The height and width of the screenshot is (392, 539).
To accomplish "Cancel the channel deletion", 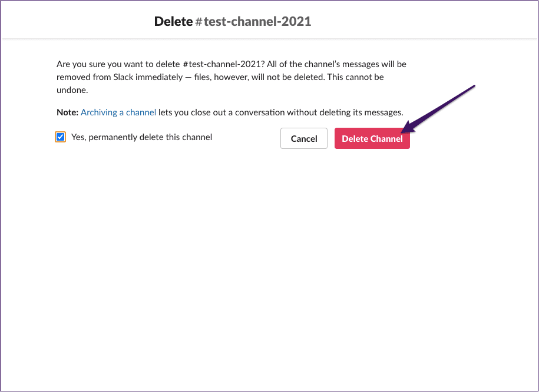I will click(x=304, y=138).
